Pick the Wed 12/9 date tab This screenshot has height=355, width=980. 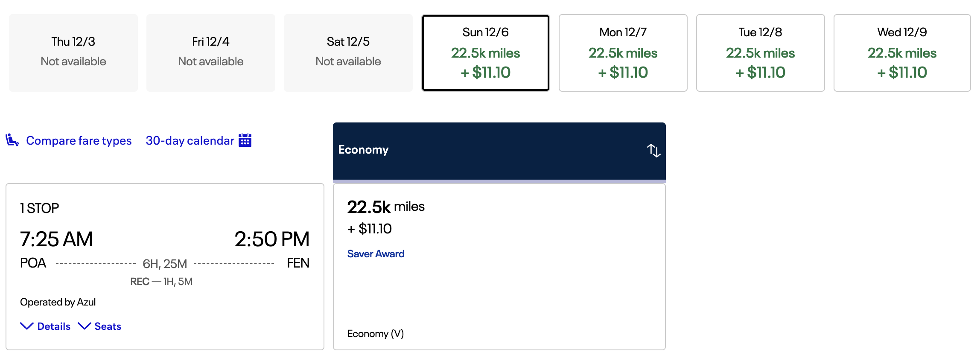[902, 53]
